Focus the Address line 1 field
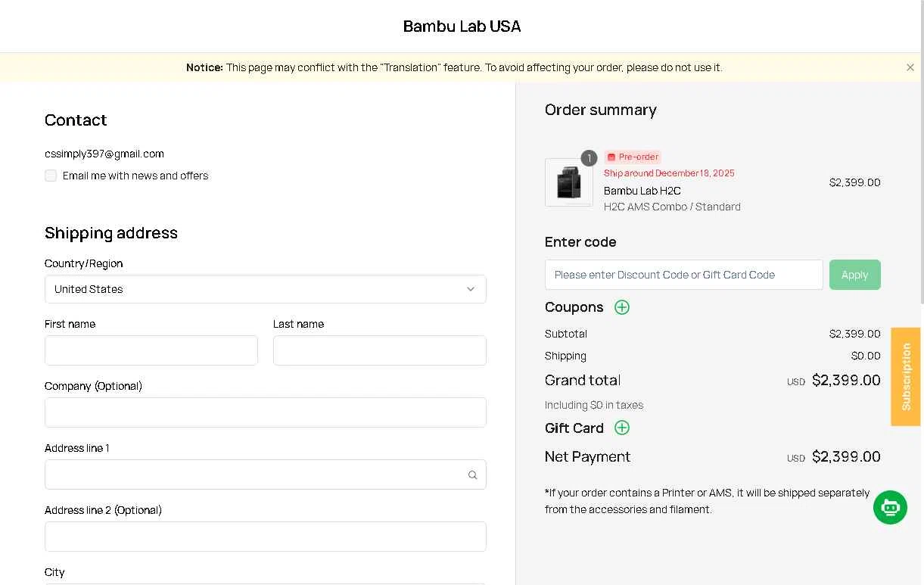 tap(266, 475)
